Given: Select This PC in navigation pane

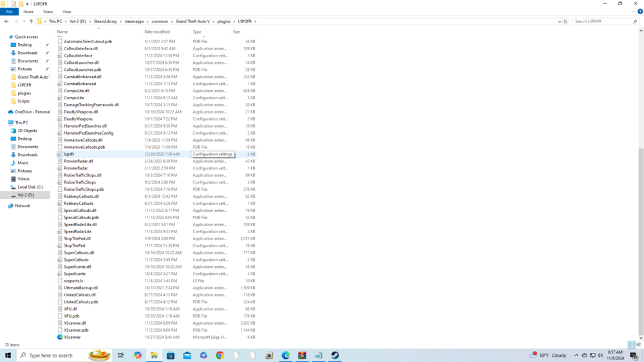Looking at the screenshot, I should click(x=21, y=122).
